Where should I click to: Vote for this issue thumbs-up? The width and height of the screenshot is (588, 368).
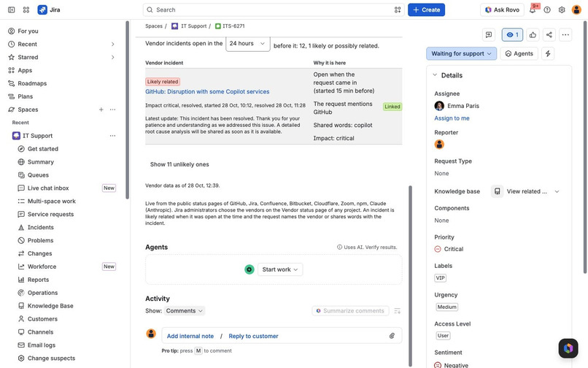(533, 35)
